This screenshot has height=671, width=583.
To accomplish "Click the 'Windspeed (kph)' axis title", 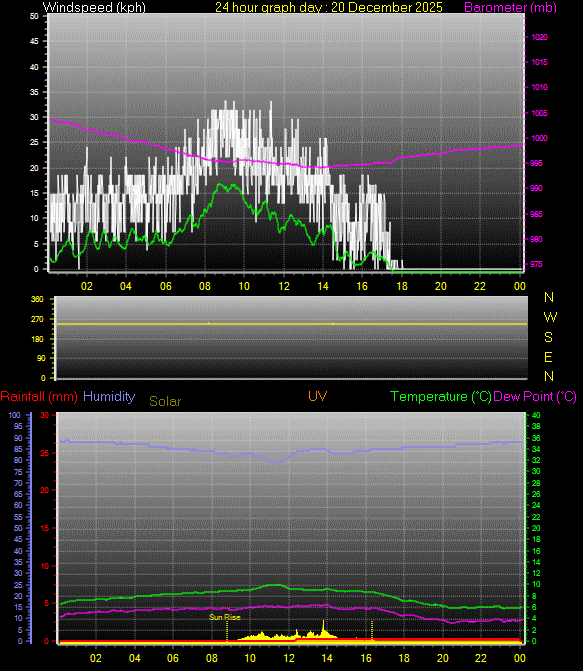I will point(94,7).
